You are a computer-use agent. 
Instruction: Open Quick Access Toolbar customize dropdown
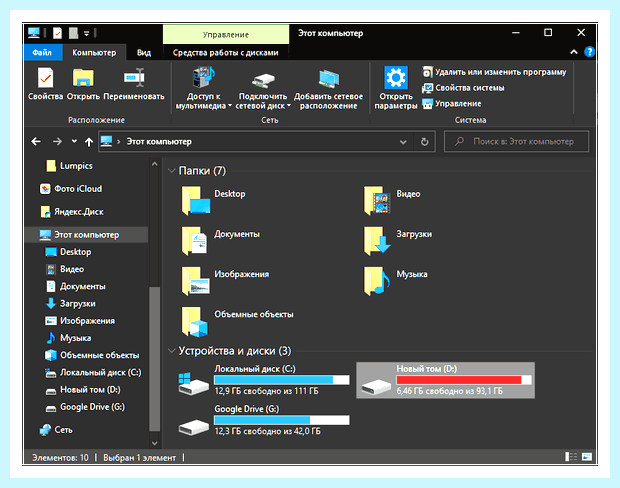click(x=86, y=33)
